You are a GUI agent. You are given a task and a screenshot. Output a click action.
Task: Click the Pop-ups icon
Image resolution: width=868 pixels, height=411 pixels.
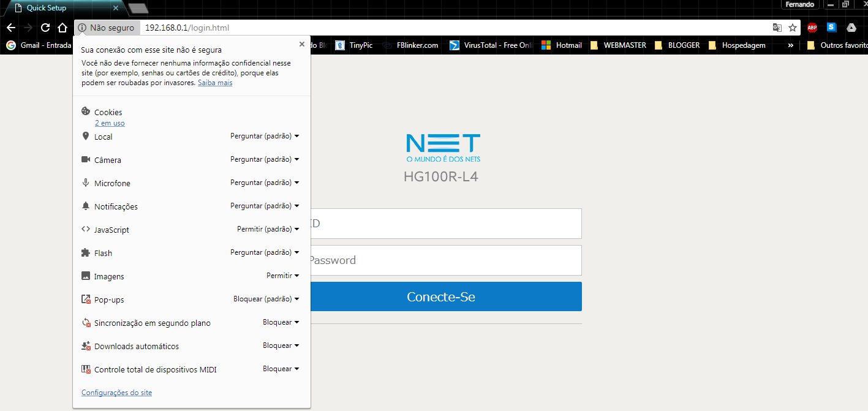[x=86, y=300]
